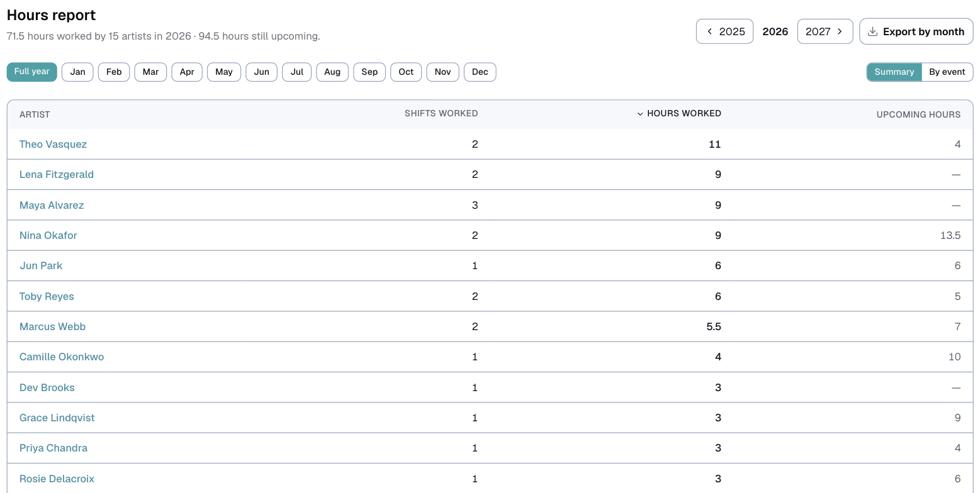
Task: Open Toby Reyes's details
Action: pos(47,296)
